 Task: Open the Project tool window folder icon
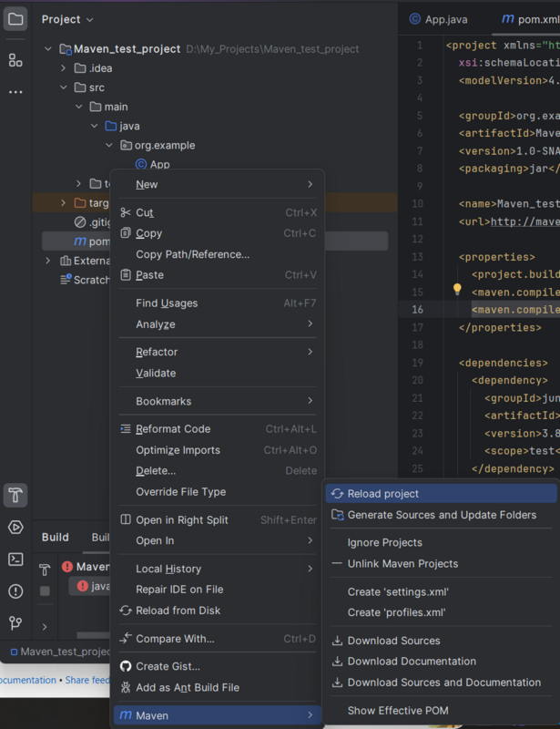tap(15, 19)
